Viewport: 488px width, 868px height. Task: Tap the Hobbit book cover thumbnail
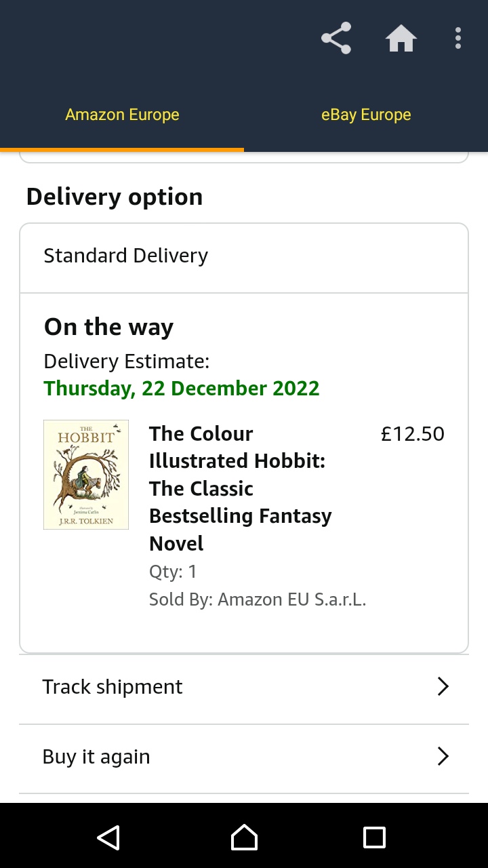(x=86, y=475)
